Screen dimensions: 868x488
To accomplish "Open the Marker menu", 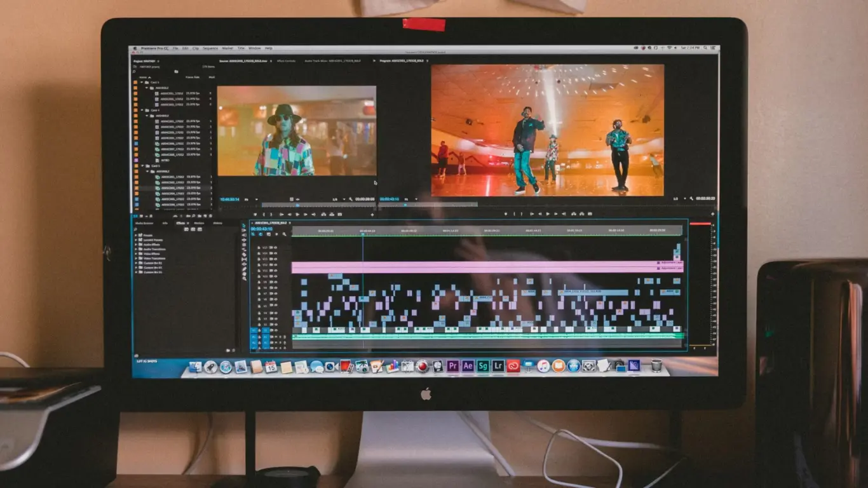I will point(227,48).
